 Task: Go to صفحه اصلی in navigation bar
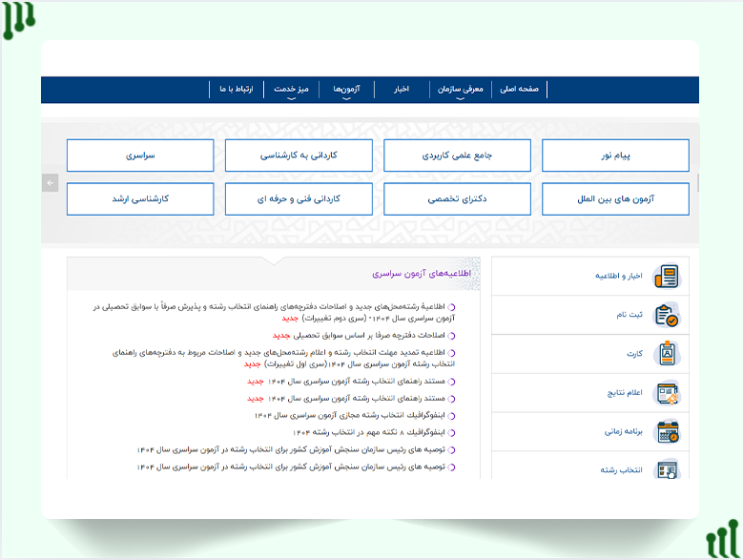[x=520, y=90]
